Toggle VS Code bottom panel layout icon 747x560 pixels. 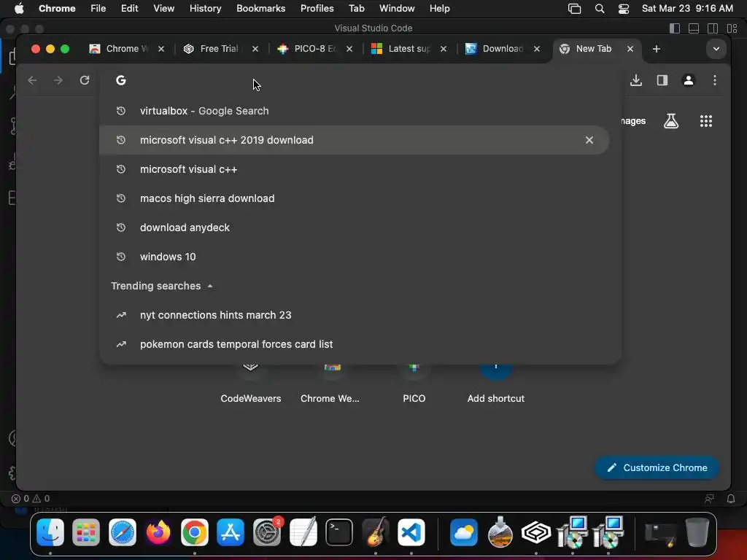(x=694, y=28)
